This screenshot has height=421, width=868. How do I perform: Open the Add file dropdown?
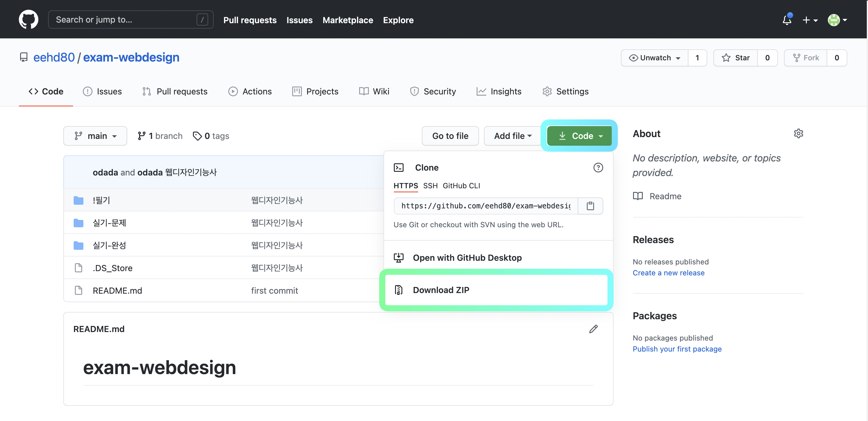coord(513,136)
